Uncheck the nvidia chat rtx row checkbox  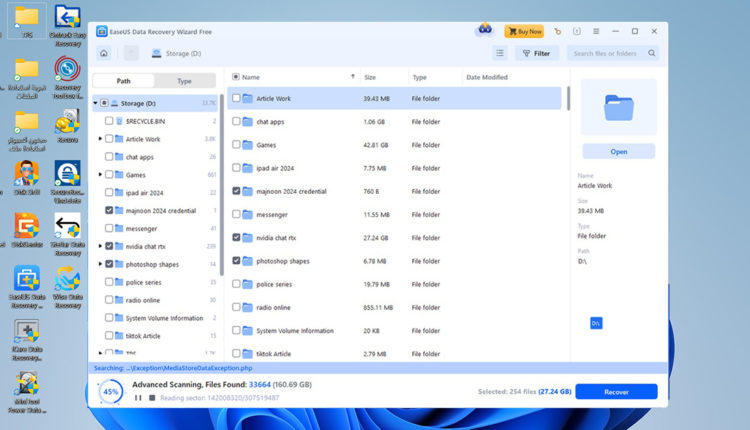[236, 237]
